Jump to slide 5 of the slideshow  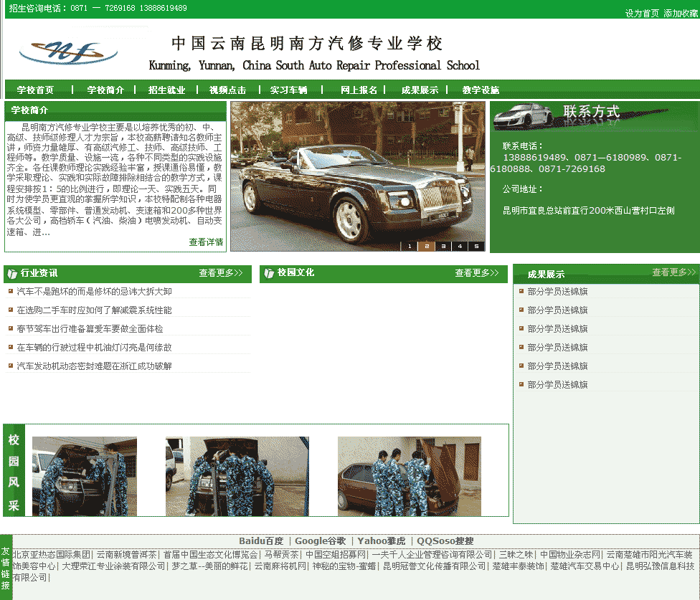click(x=476, y=247)
